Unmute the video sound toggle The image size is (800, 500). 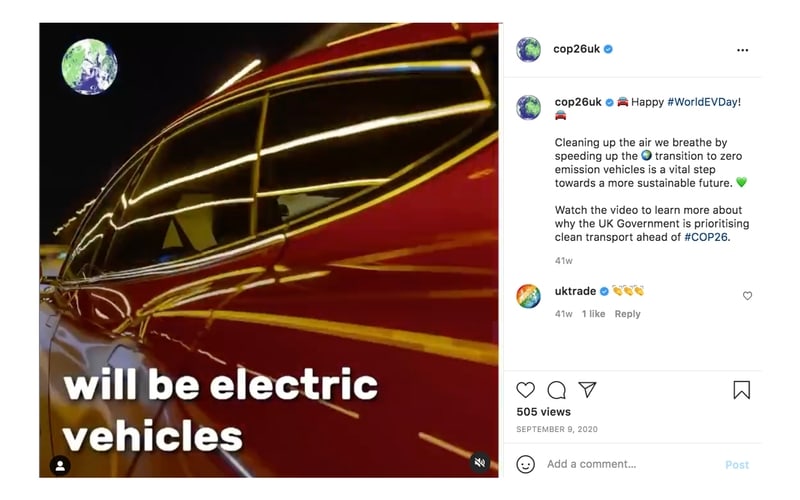tap(480, 463)
